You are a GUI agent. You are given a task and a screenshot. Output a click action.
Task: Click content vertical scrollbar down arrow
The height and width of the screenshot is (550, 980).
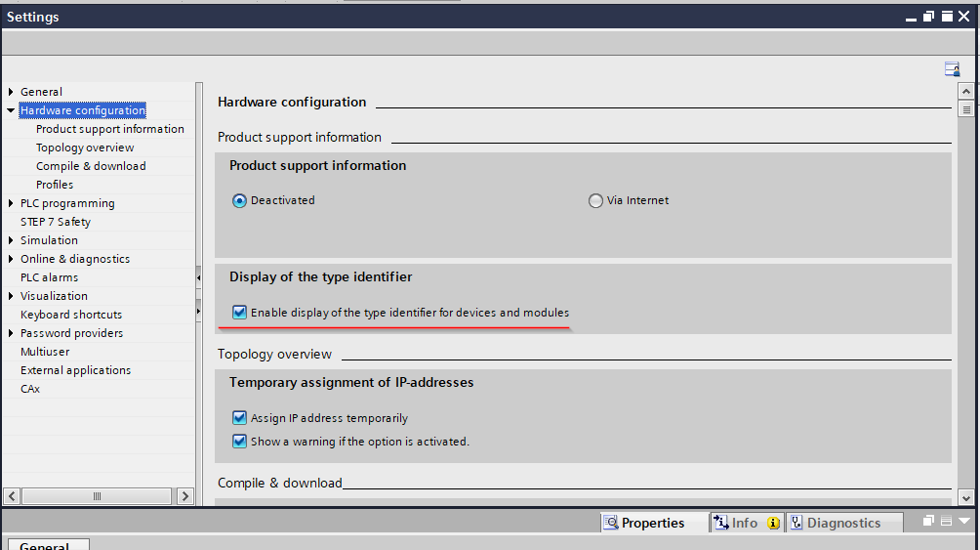(x=966, y=498)
